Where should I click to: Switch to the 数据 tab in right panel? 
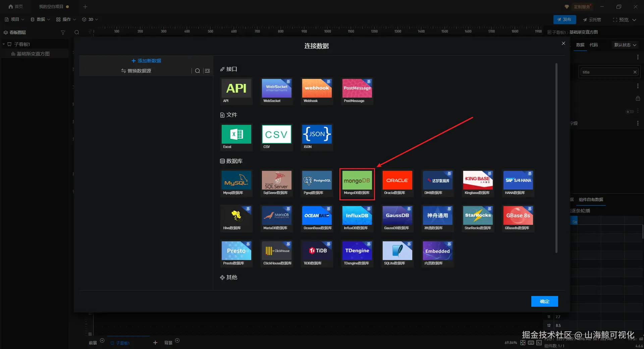coord(580,45)
